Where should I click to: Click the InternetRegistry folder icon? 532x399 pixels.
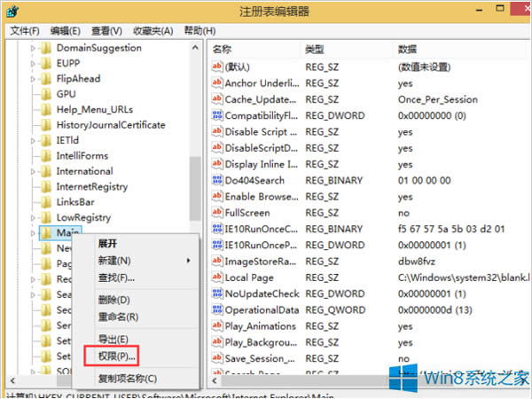(46, 187)
